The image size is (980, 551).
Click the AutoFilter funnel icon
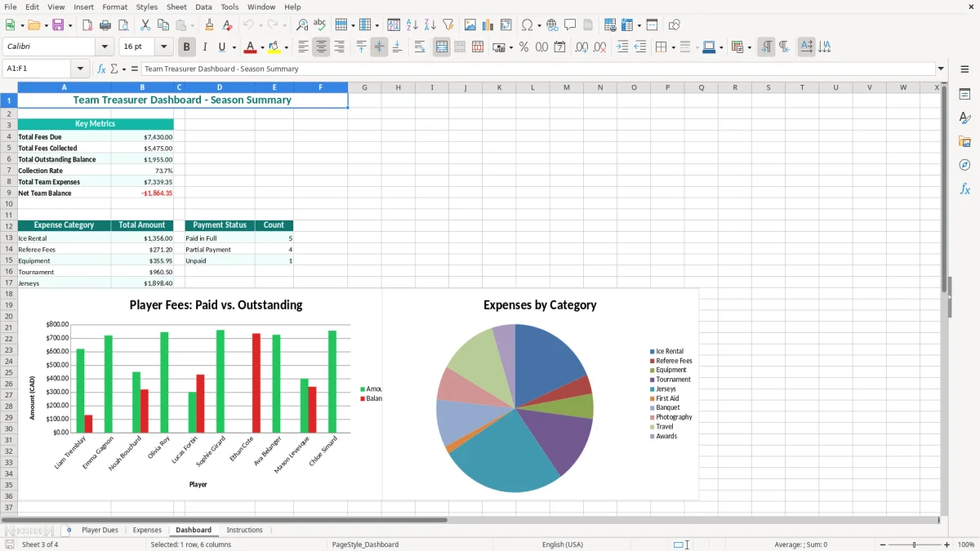448,25
